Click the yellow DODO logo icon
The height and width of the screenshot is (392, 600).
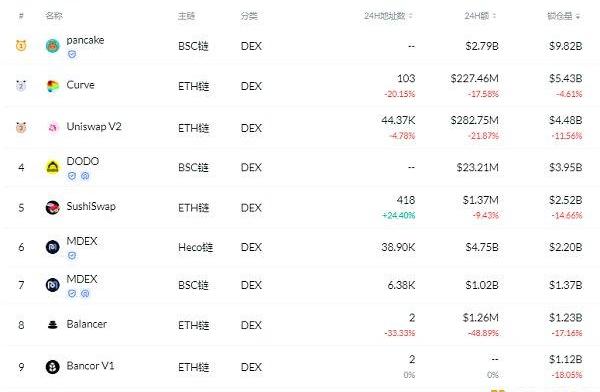click(53, 167)
